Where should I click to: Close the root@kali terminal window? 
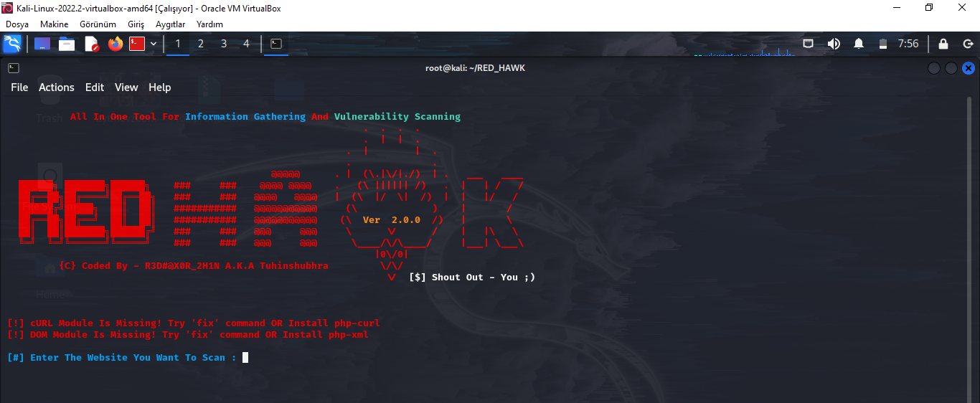click(969, 68)
